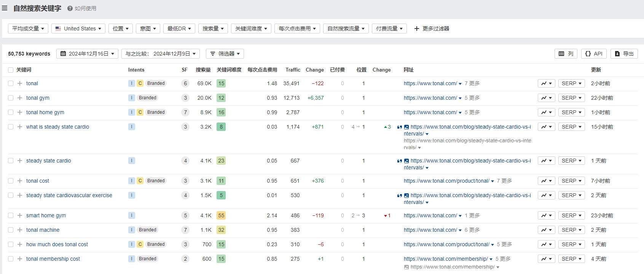This screenshot has width=644, height=274.
Task: Open the 位置 filter dropdown
Action: (x=120, y=29)
